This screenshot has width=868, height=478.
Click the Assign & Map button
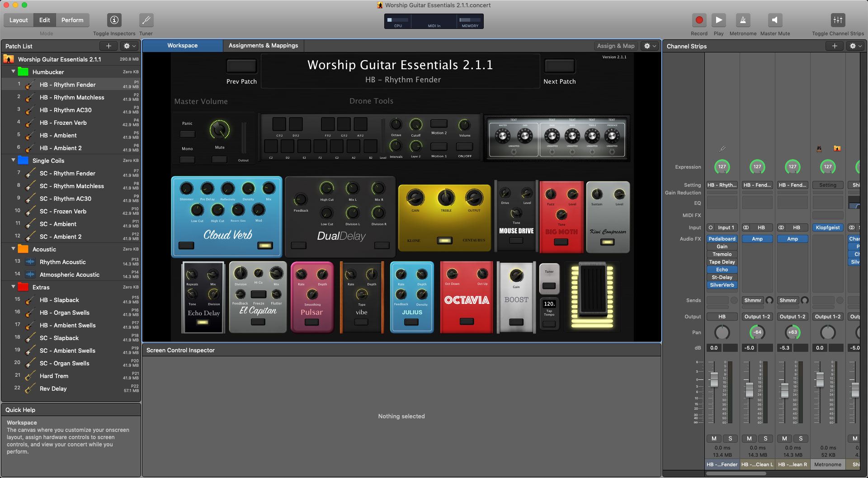(615, 46)
